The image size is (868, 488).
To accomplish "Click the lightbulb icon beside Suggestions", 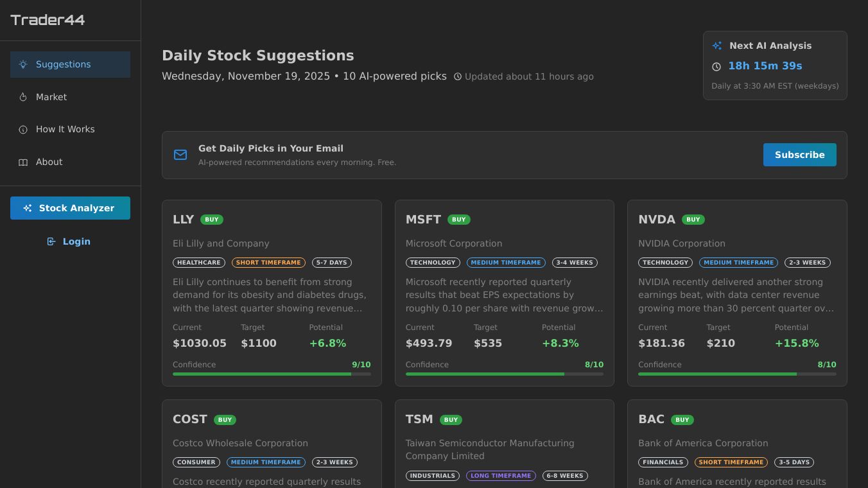I will coord(23,64).
